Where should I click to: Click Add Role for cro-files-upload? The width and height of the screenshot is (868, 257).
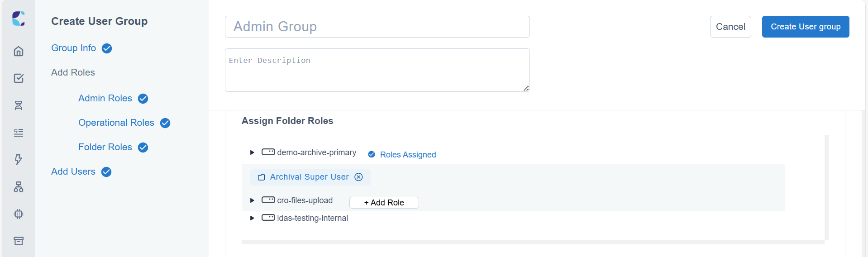[384, 203]
